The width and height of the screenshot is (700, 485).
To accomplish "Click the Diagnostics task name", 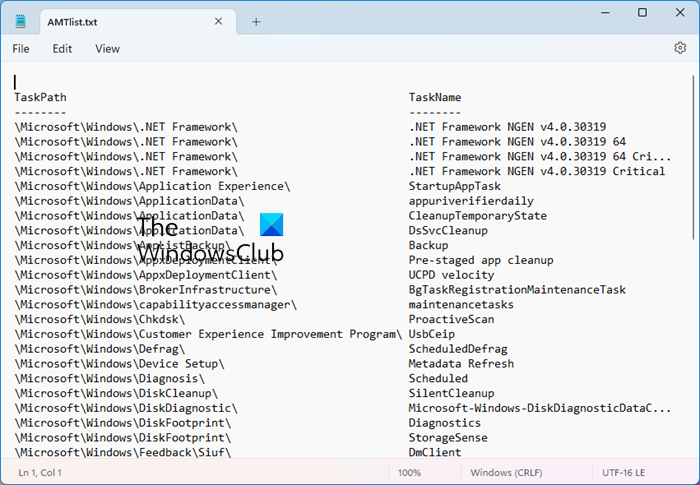I will click(445, 422).
